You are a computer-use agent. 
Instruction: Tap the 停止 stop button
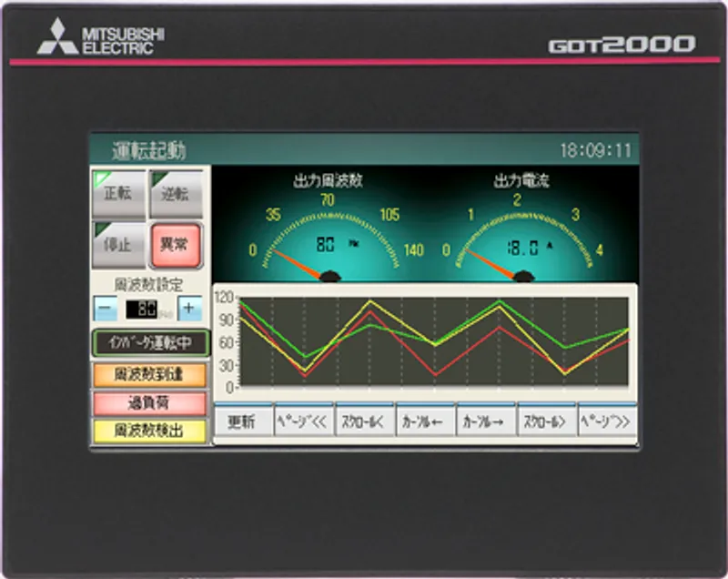119,245
